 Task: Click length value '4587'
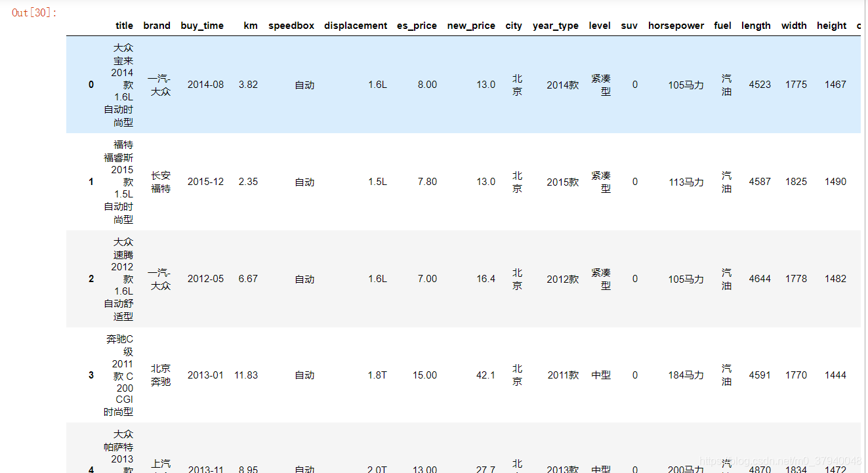tap(760, 182)
